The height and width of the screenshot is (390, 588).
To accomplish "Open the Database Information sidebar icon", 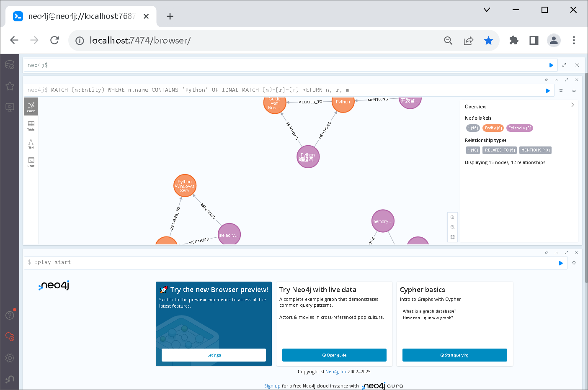I will pos(10,65).
